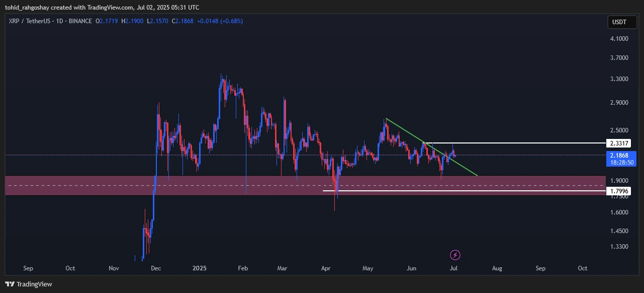Click the open price O2.1719 value
The width and height of the screenshot is (644, 293).
[x=108, y=21]
